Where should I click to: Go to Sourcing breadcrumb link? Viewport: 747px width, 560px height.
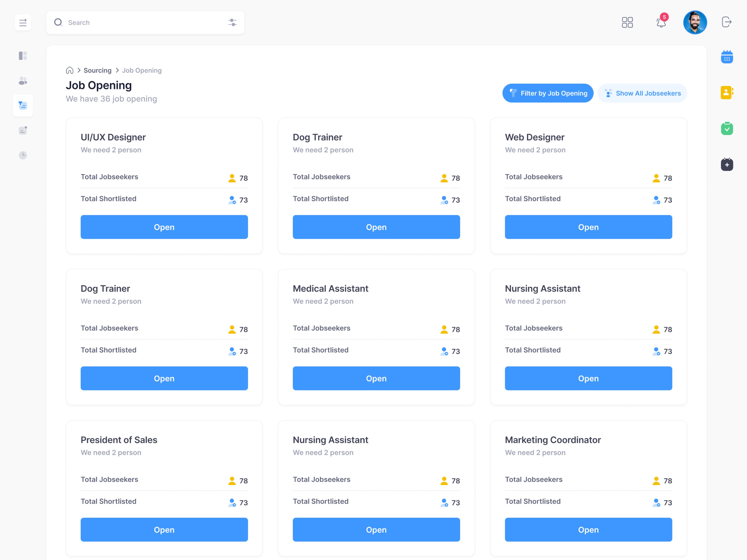[98, 70]
